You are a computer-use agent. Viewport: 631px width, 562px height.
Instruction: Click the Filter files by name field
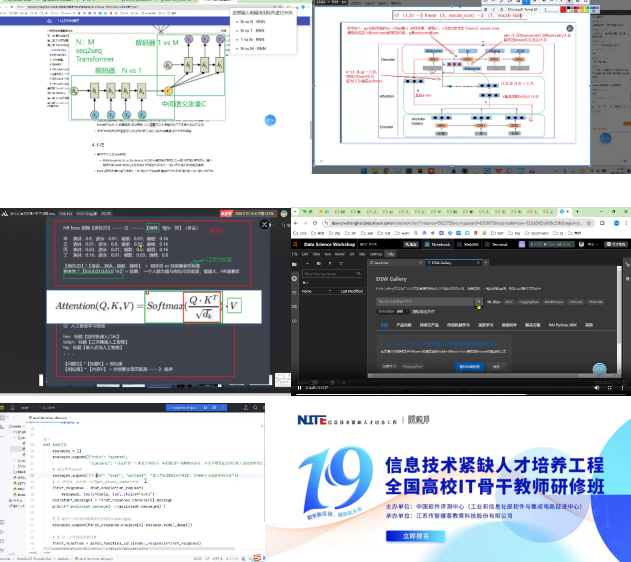[x=332, y=274]
